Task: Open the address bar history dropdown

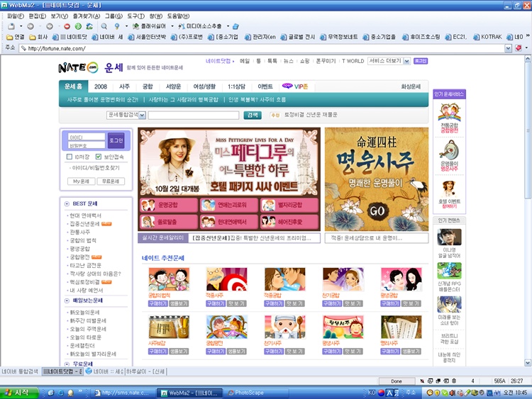Action: click(x=508, y=48)
